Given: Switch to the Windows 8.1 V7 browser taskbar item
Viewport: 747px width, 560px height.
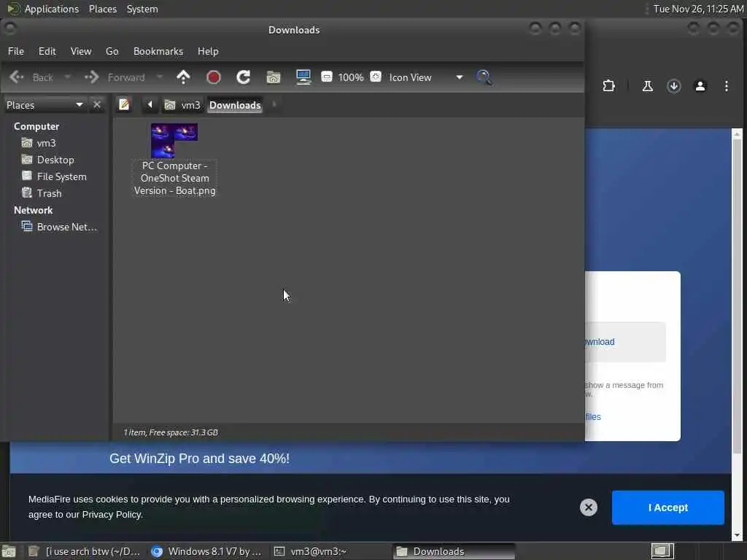Looking at the screenshot, I should coord(206,551).
